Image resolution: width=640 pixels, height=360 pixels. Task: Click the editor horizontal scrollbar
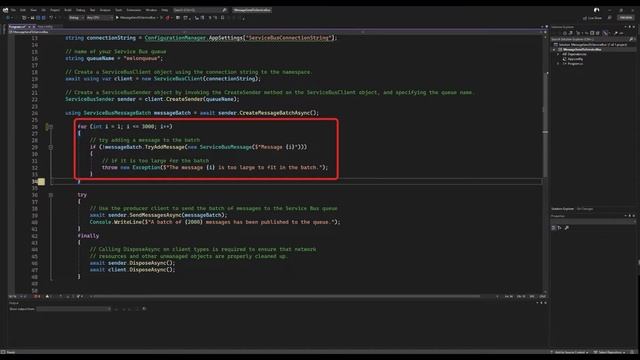click(x=286, y=296)
